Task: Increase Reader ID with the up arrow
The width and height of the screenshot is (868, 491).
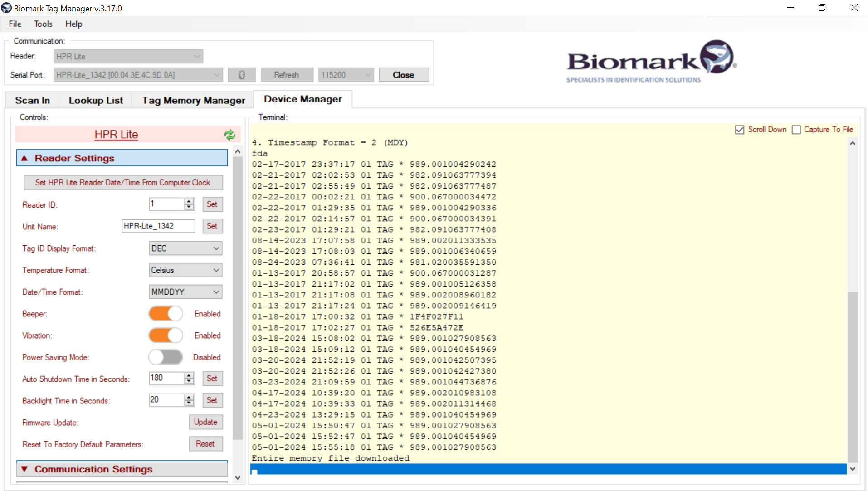Action: (x=189, y=201)
